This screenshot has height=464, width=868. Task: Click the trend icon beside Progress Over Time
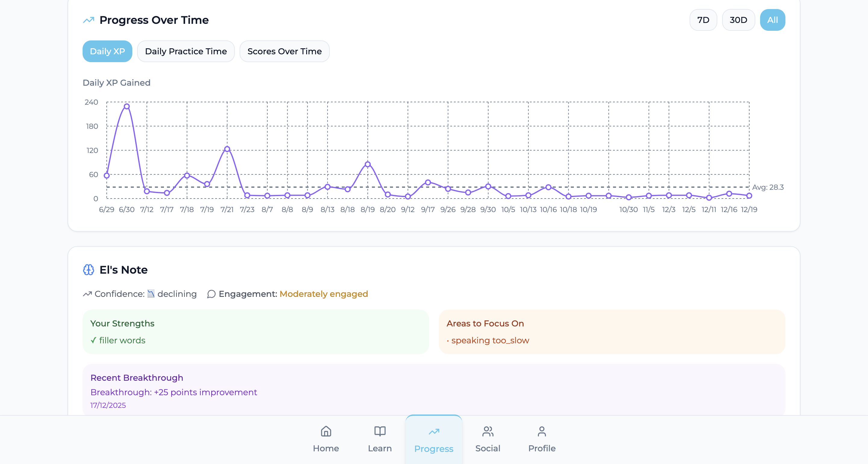pyautogui.click(x=89, y=20)
